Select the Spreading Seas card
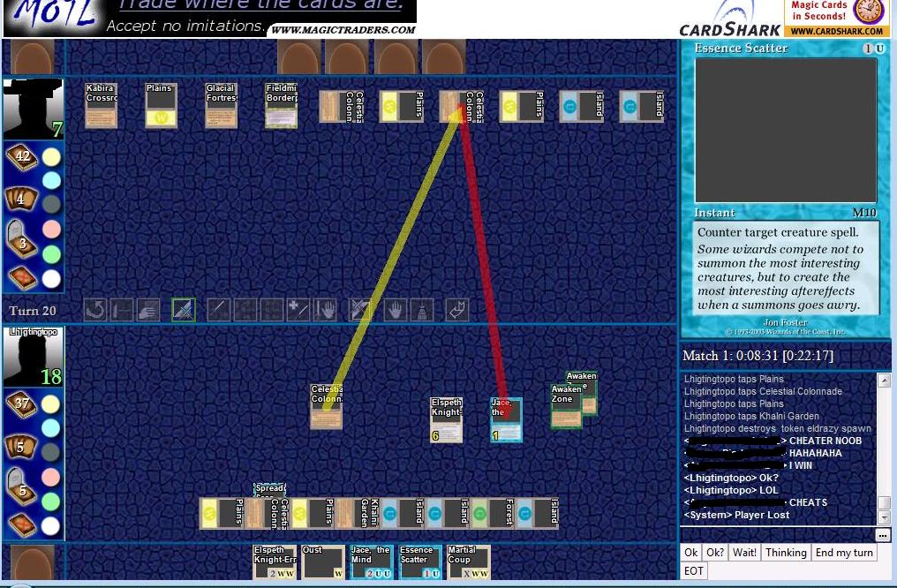Screen dimensions: 897x588 [x=269, y=490]
